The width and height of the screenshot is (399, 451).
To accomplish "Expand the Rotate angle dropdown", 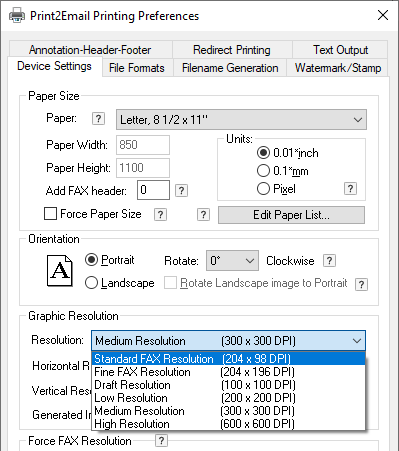I will [x=232, y=261].
